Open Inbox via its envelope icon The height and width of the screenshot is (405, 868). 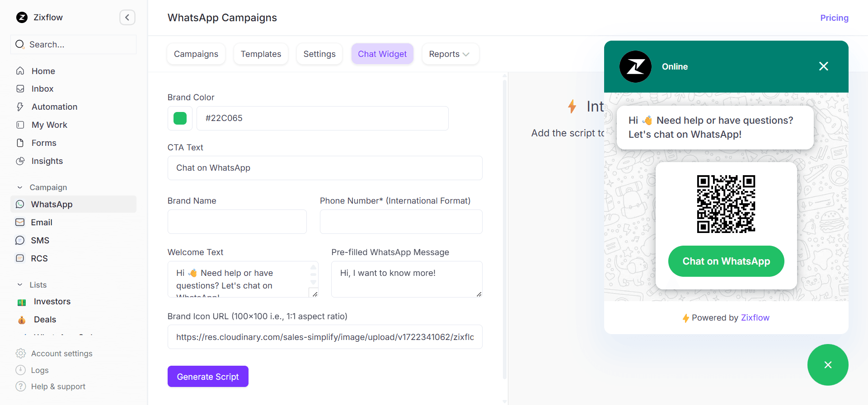20,89
